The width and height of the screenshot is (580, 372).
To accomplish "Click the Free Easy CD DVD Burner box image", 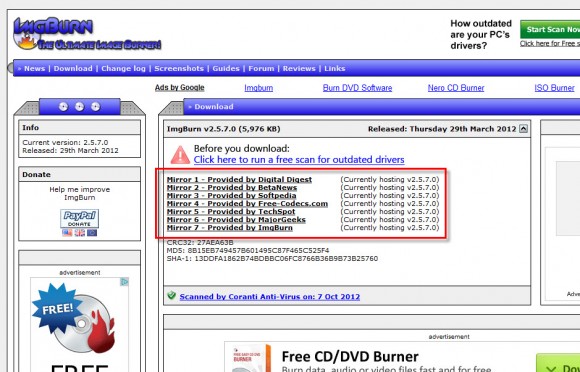I will (x=252, y=359).
